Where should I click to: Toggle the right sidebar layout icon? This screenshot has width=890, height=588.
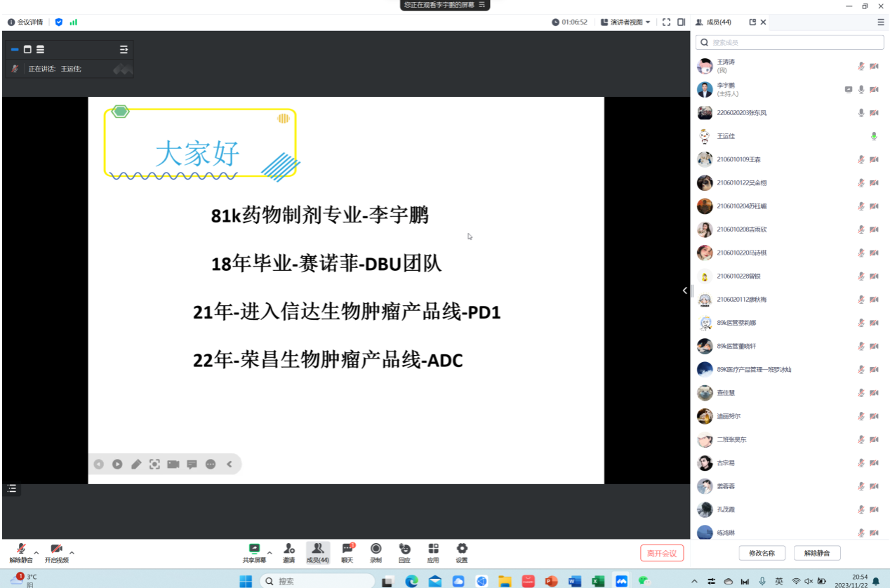[x=681, y=22]
